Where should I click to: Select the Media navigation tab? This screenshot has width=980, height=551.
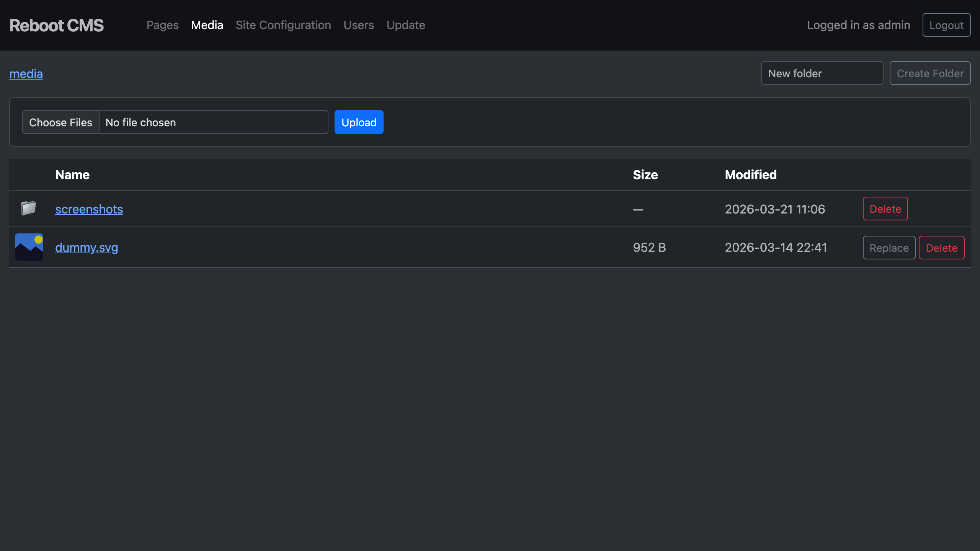pos(207,25)
